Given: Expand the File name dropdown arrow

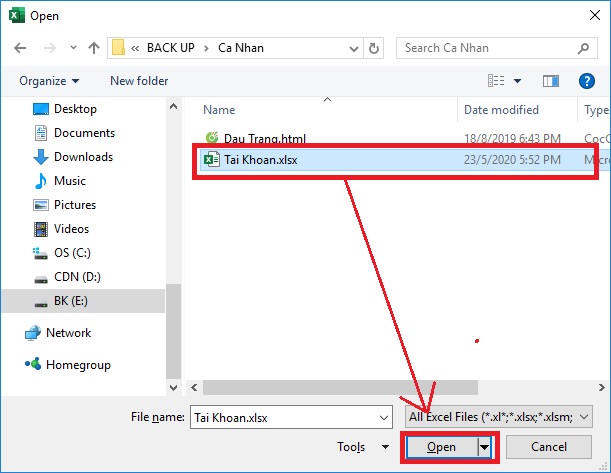Looking at the screenshot, I should (x=384, y=418).
